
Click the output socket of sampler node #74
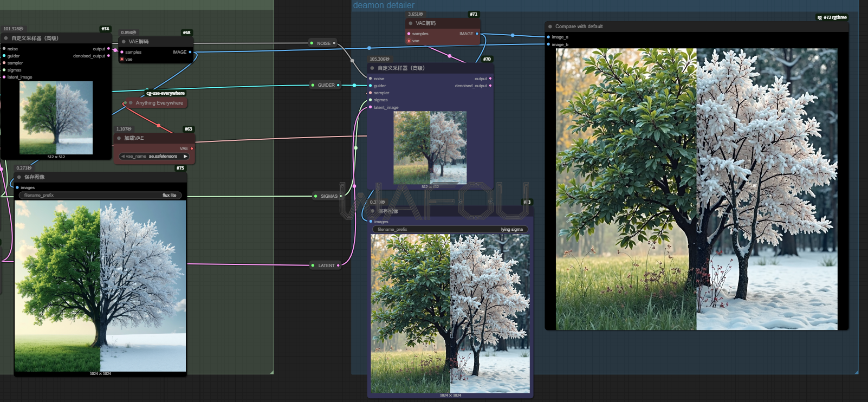(108, 49)
